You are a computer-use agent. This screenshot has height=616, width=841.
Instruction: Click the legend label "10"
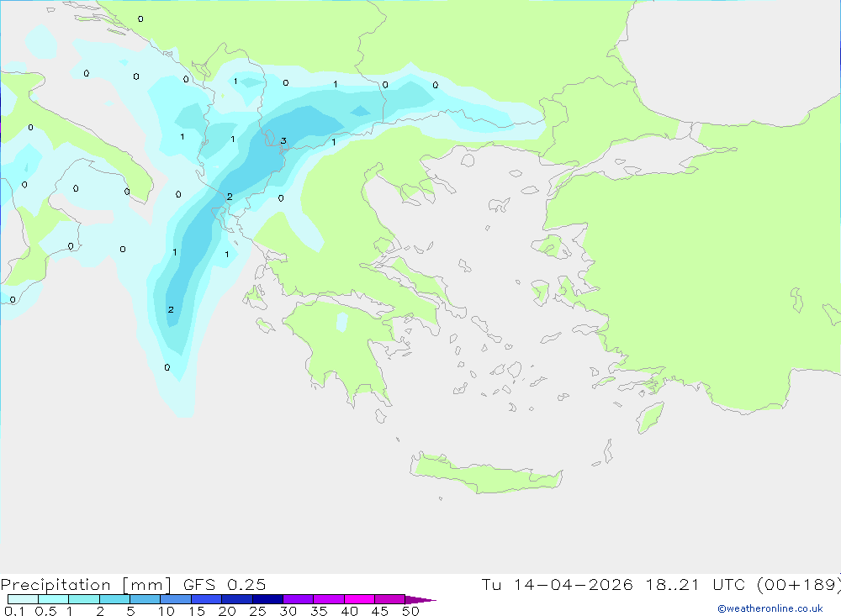click(167, 611)
